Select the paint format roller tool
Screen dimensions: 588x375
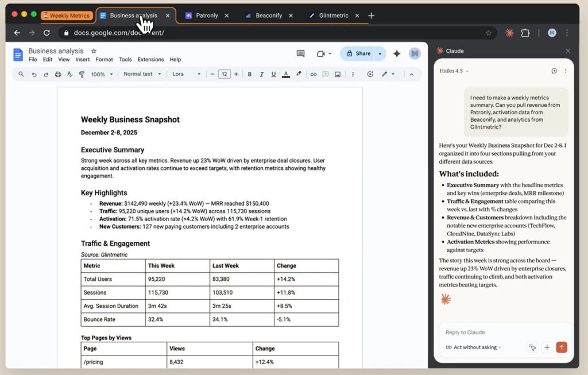(x=82, y=74)
